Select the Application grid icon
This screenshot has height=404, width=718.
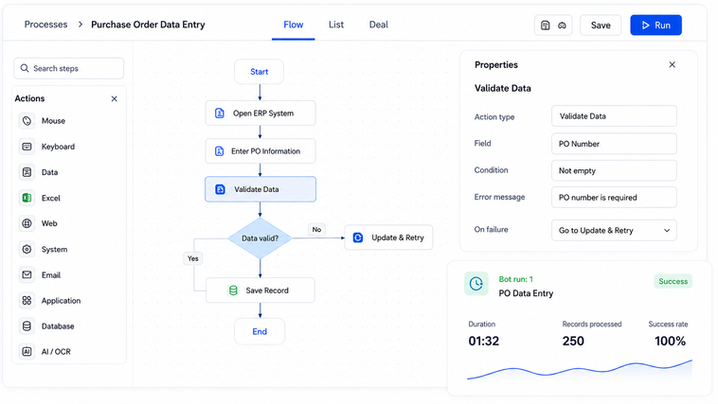click(27, 300)
